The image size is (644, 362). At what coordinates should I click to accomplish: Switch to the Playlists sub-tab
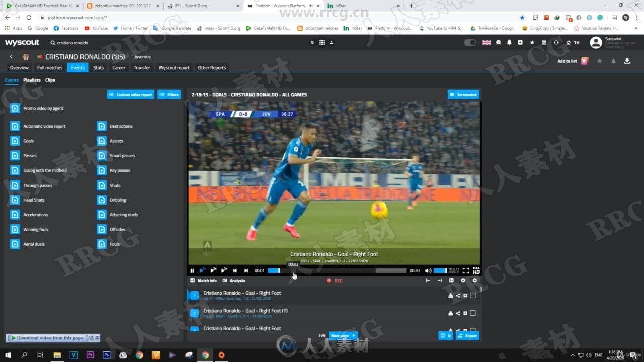(32, 80)
